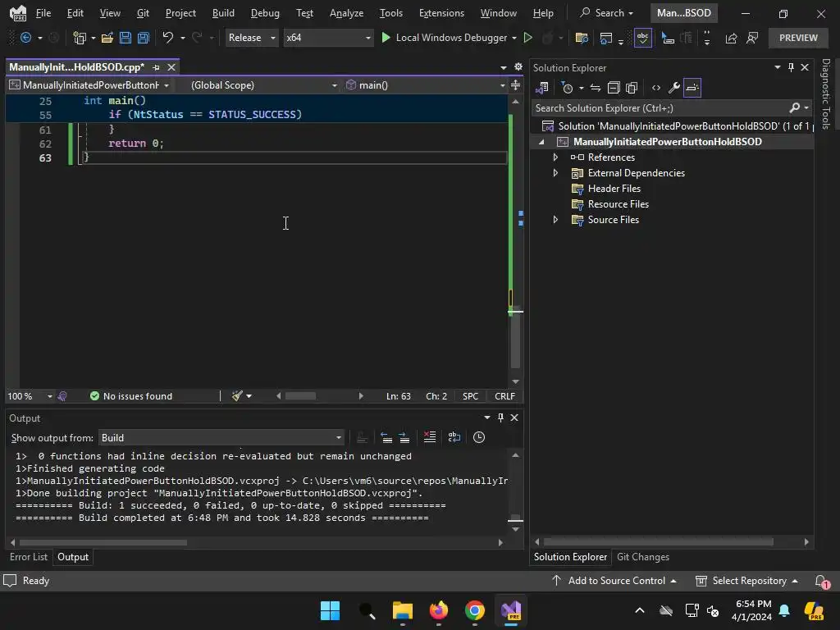Image resolution: width=840 pixels, height=630 pixels.
Task: Click the Open File folder icon
Action: [107, 38]
